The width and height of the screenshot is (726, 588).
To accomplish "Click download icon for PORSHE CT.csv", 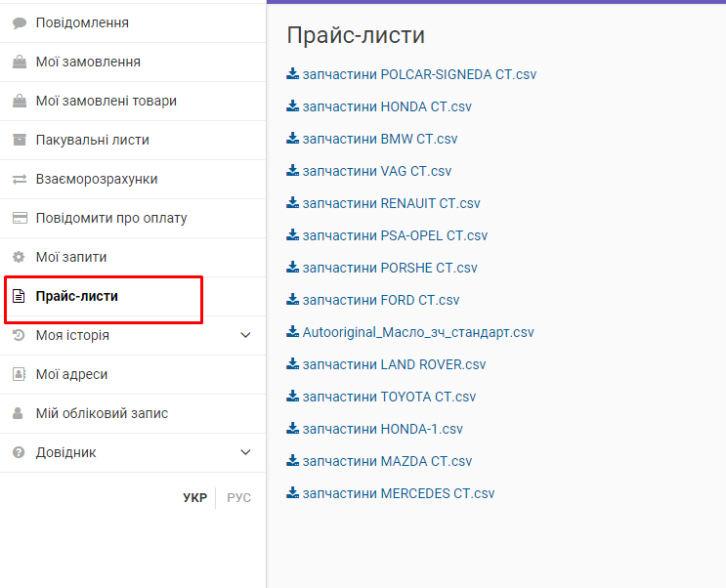I will coord(292,268).
